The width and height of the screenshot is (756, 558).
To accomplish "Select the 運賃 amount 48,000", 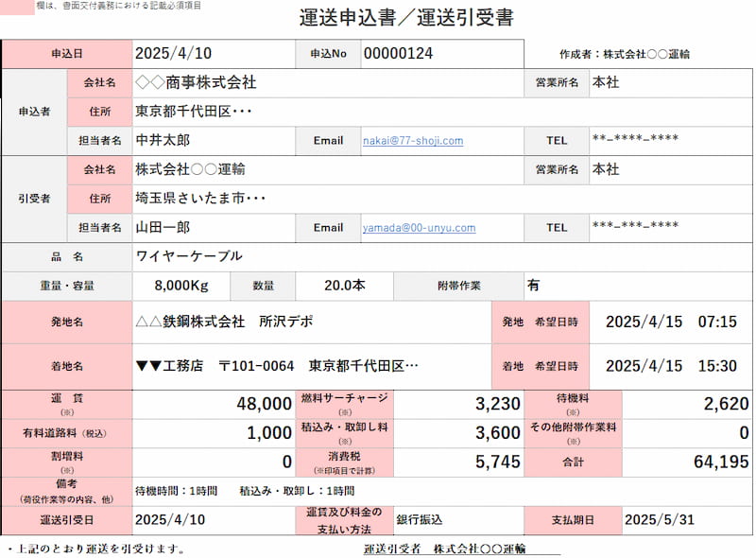I will (265, 404).
